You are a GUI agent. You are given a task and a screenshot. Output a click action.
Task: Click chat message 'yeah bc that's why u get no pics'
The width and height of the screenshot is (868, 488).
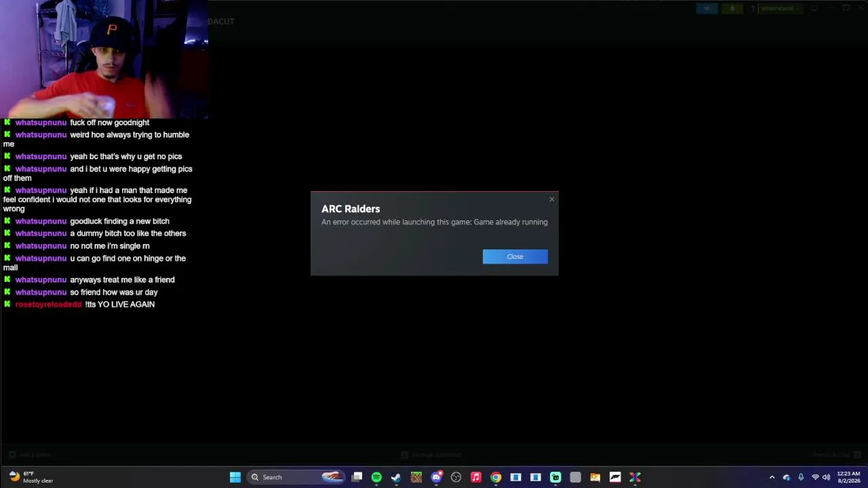click(x=126, y=157)
